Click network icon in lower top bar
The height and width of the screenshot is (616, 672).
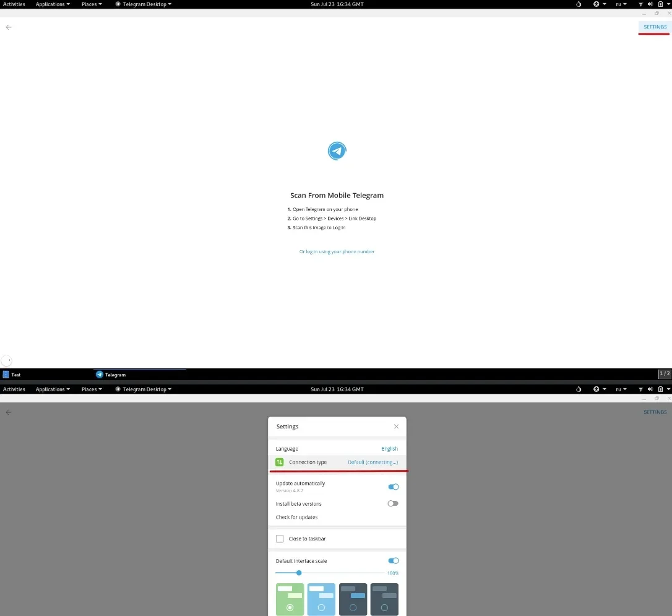[x=640, y=389]
